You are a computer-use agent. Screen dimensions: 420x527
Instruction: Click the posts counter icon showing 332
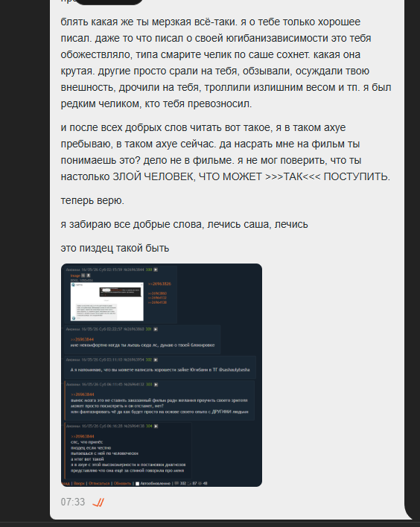[176, 484]
